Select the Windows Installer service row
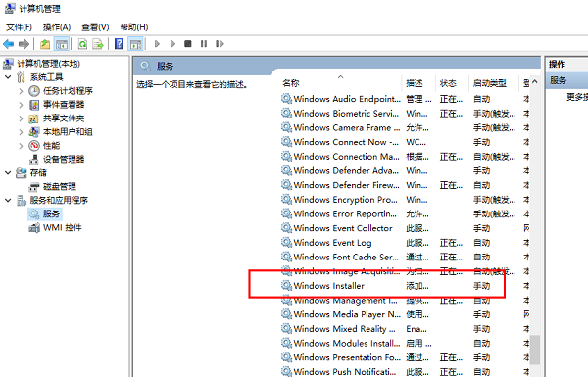588x377 pixels. click(x=404, y=286)
